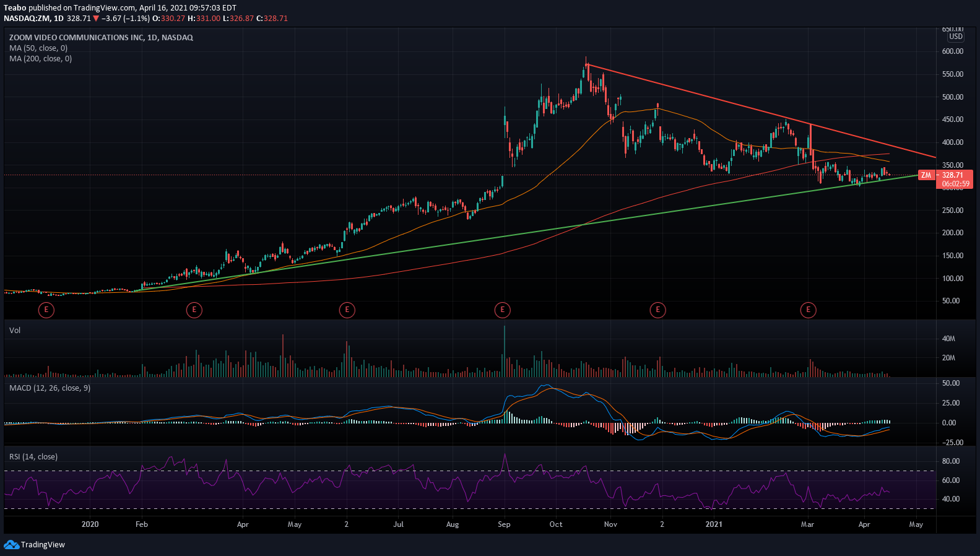Click the 500.00 price axis label
The width and height of the screenshot is (980, 556).
pyautogui.click(x=953, y=97)
